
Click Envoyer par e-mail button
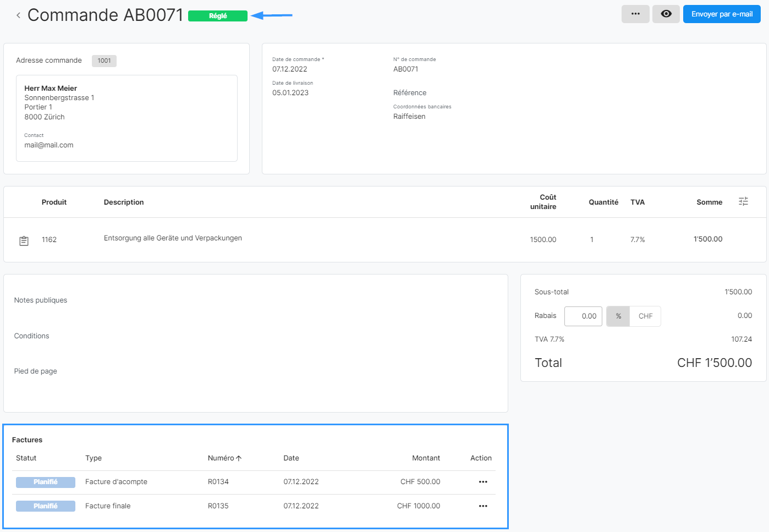pos(721,14)
